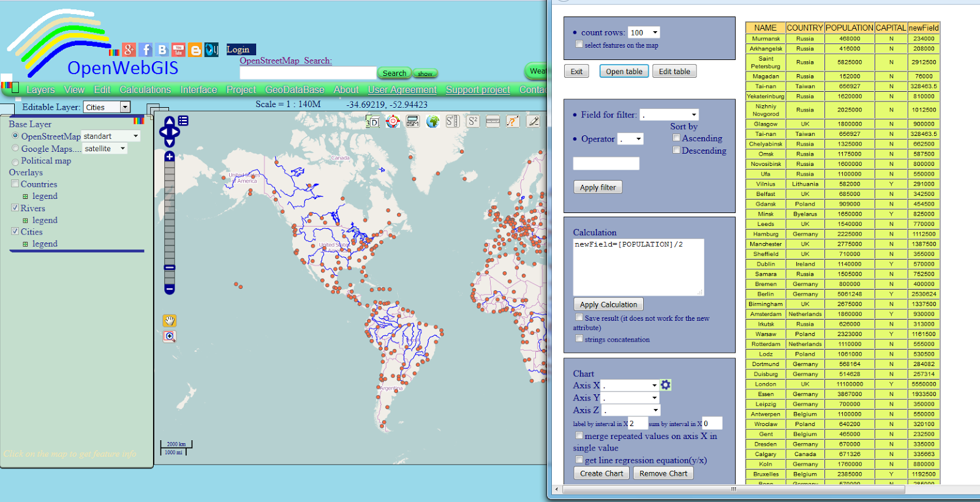
Task: Check 'select features on the map'
Action: click(x=579, y=44)
